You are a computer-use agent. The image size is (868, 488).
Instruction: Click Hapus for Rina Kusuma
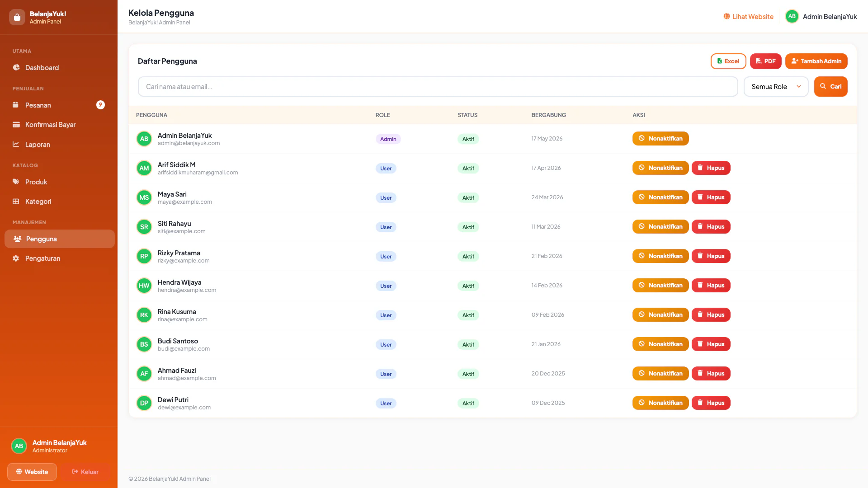[x=711, y=315]
